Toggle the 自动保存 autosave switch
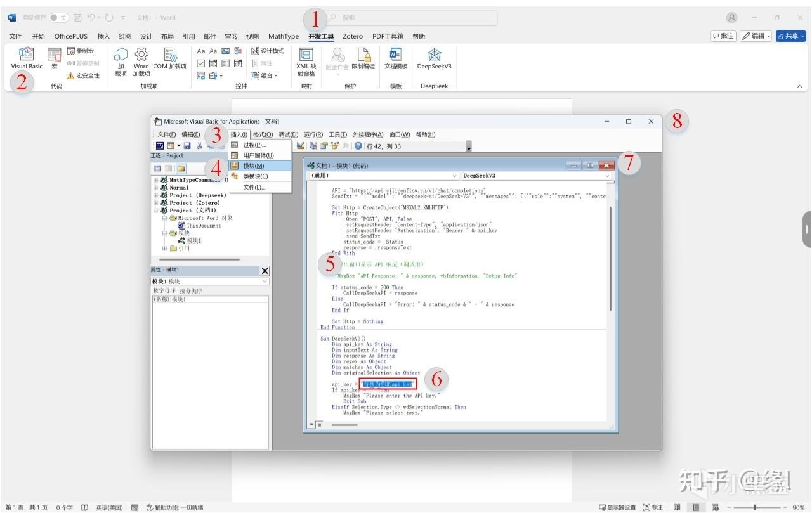Viewport: 812px width, 513px height. [58, 18]
